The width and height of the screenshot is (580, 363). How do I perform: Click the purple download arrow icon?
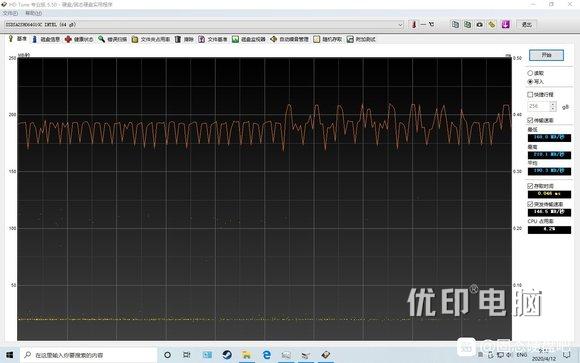point(506,24)
